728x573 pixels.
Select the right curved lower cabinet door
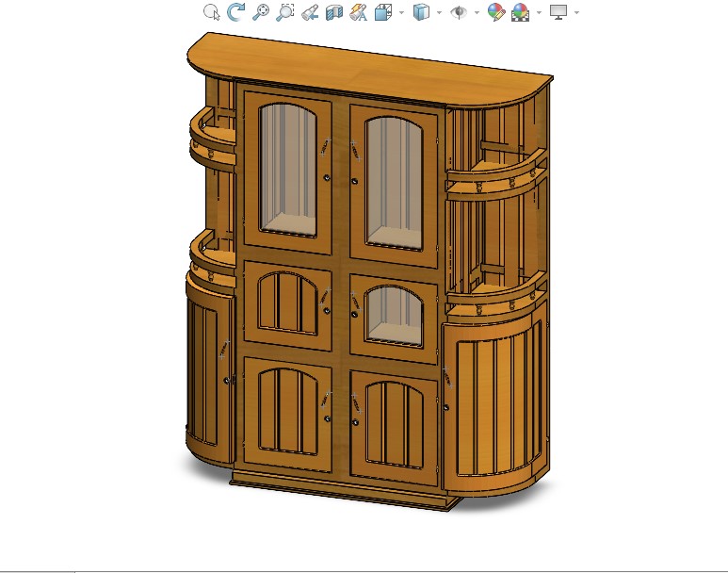pyautogui.click(x=494, y=404)
